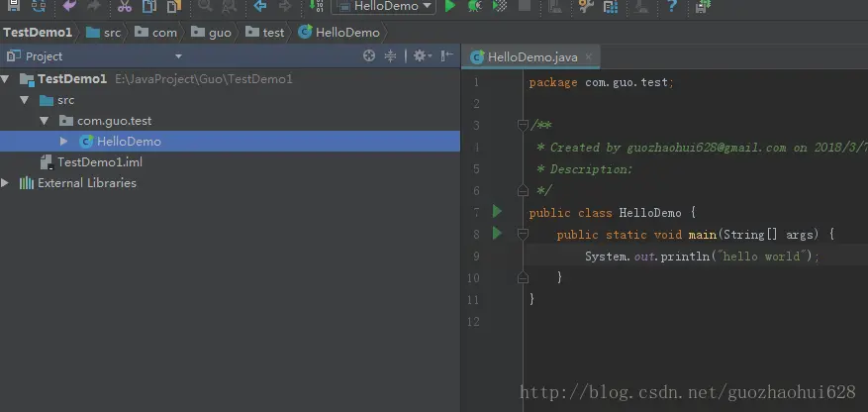Collapse the src folder arrow

point(24,100)
